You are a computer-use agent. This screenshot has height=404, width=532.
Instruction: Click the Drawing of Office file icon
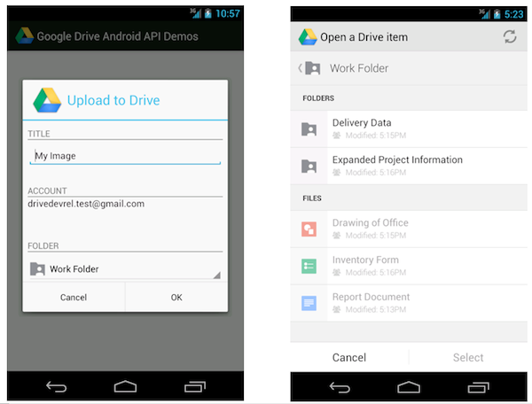click(x=309, y=229)
